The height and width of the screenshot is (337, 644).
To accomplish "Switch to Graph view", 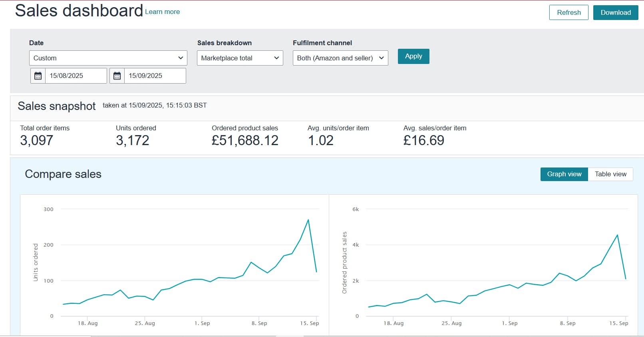I will tap(564, 174).
